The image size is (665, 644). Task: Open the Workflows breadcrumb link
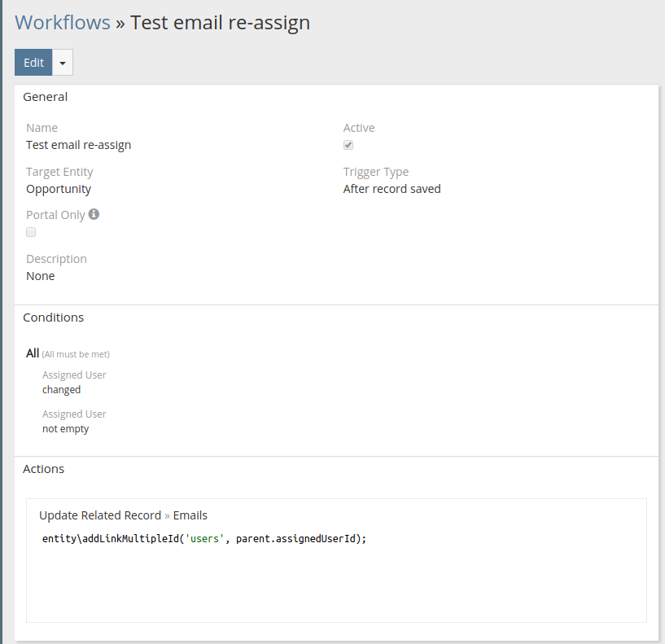click(63, 22)
